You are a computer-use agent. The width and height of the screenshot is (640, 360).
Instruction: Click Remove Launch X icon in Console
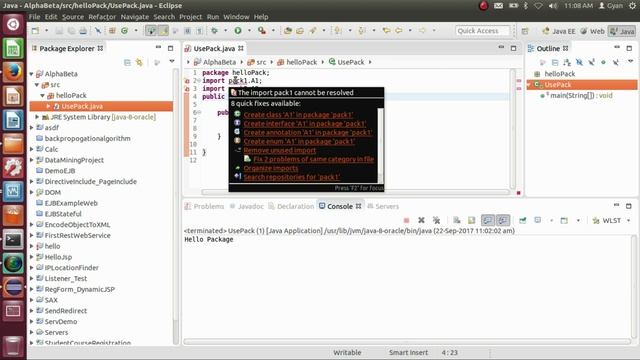tap(421, 220)
